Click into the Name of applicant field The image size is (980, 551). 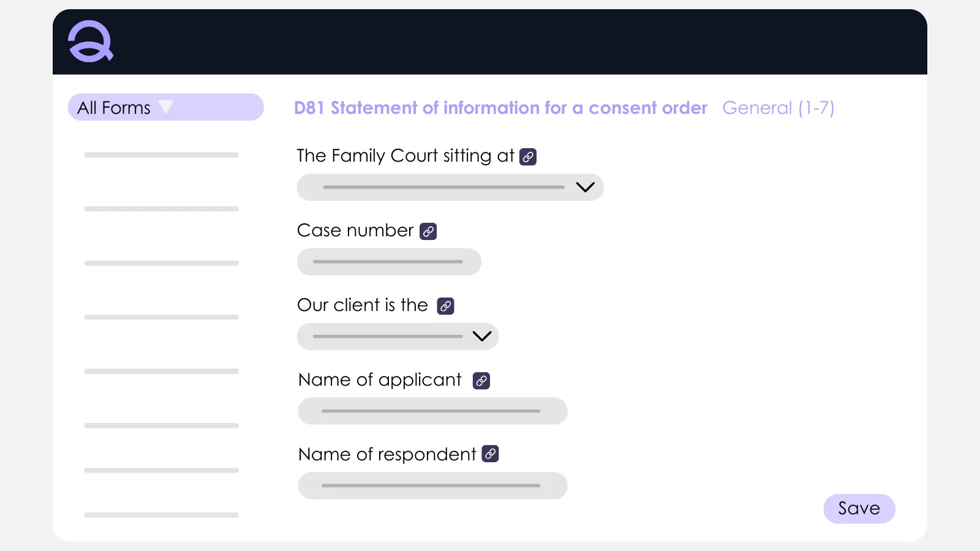(x=432, y=411)
